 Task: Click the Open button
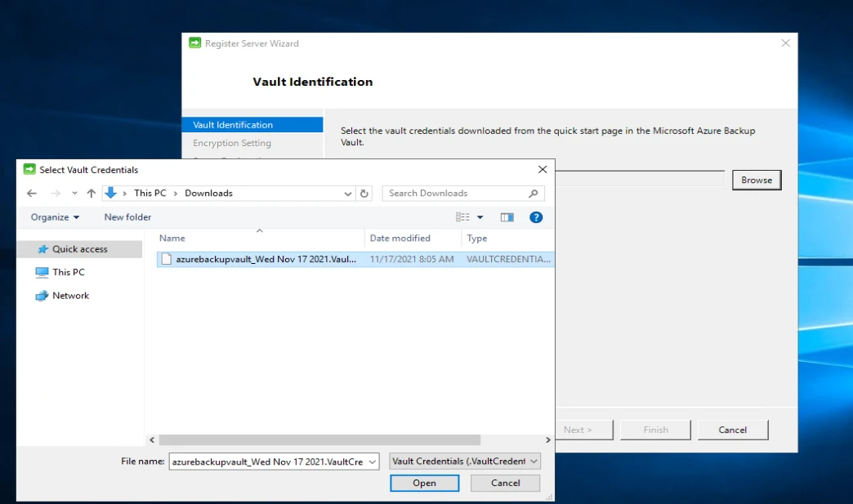(424, 483)
